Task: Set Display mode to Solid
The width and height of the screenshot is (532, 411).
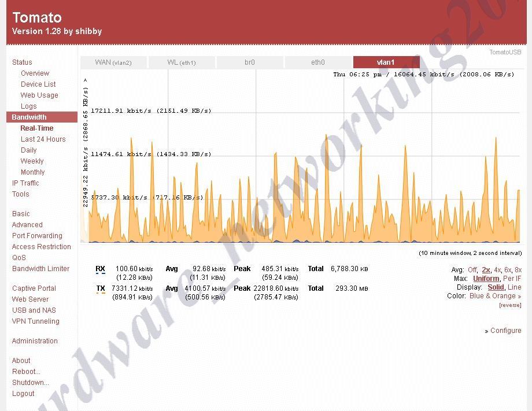Action: click(x=496, y=287)
